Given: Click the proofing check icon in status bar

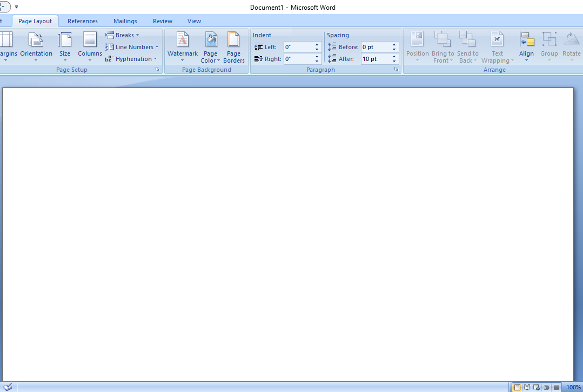Looking at the screenshot, I should (8, 387).
